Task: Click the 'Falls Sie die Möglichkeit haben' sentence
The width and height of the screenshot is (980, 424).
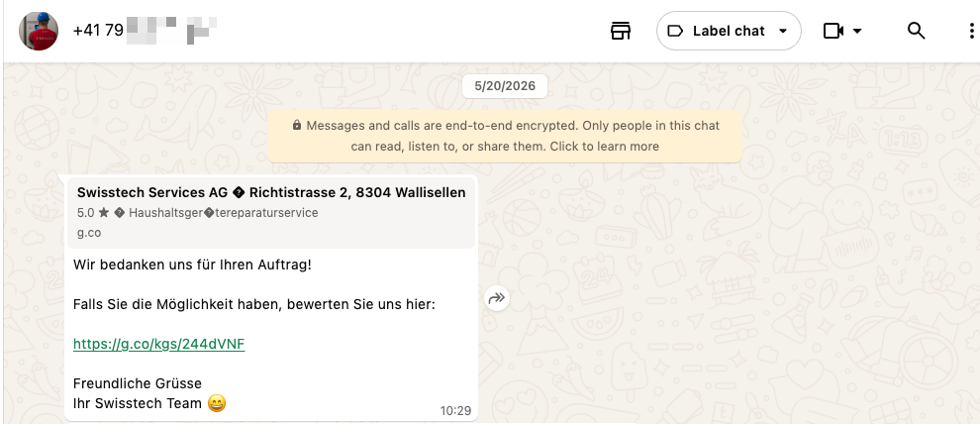Action: pyautogui.click(x=254, y=304)
